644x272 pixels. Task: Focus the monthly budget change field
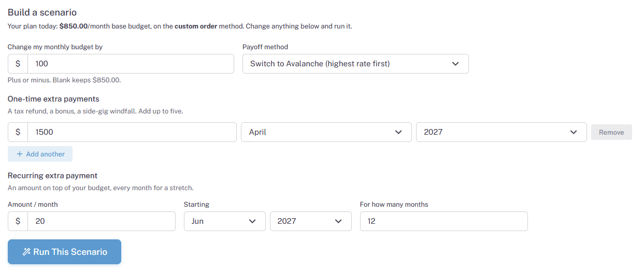[131, 64]
